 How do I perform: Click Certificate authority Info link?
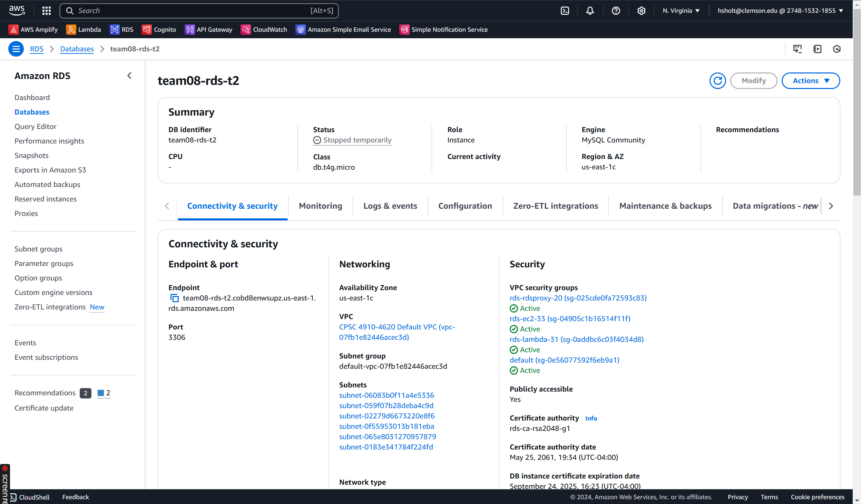point(591,418)
